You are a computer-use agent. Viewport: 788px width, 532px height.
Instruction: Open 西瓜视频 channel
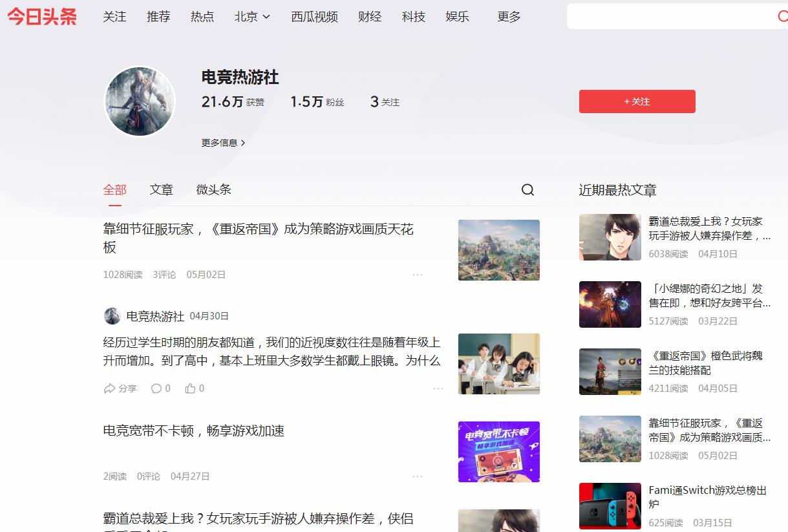pyautogui.click(x=314, y=17)
